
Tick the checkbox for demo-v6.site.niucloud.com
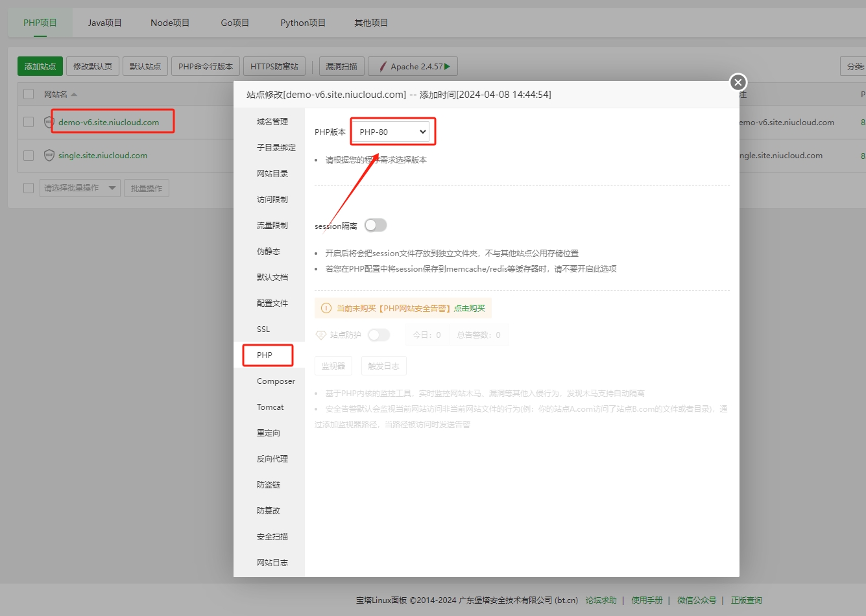click(x=29, y=122)
